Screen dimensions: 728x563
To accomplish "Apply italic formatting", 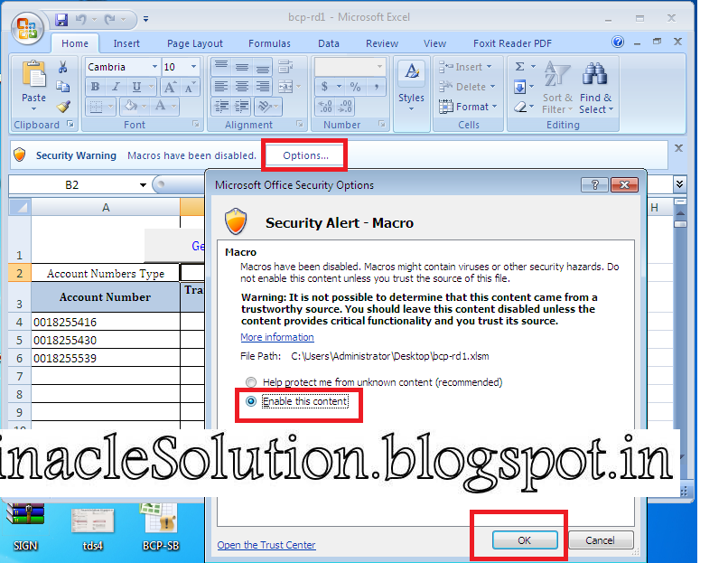I will pos(116,87).
